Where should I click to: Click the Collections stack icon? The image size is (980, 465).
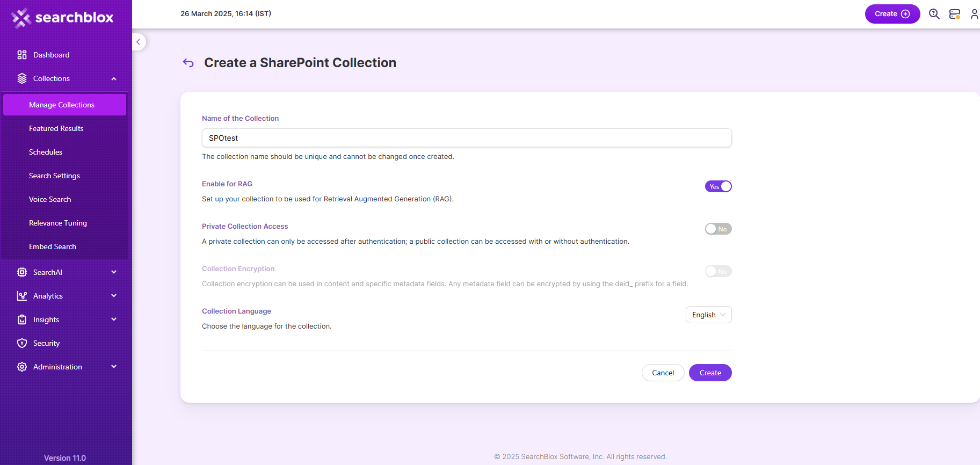(x=22, y=78)
